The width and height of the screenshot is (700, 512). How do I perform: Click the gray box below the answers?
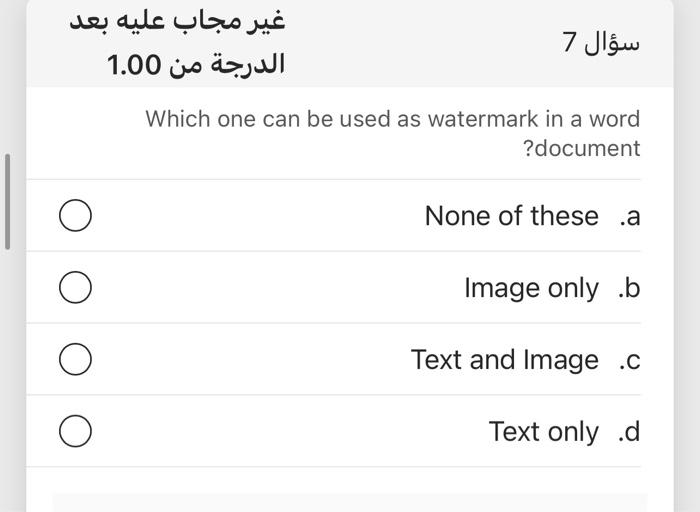point(350,502)
